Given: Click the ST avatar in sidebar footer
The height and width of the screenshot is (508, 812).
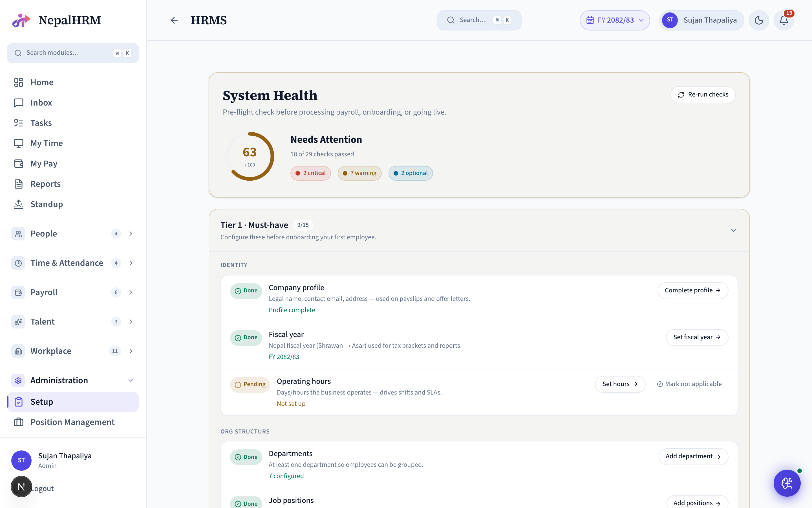Looking at the screenshot, I should (x=21, y=460).
